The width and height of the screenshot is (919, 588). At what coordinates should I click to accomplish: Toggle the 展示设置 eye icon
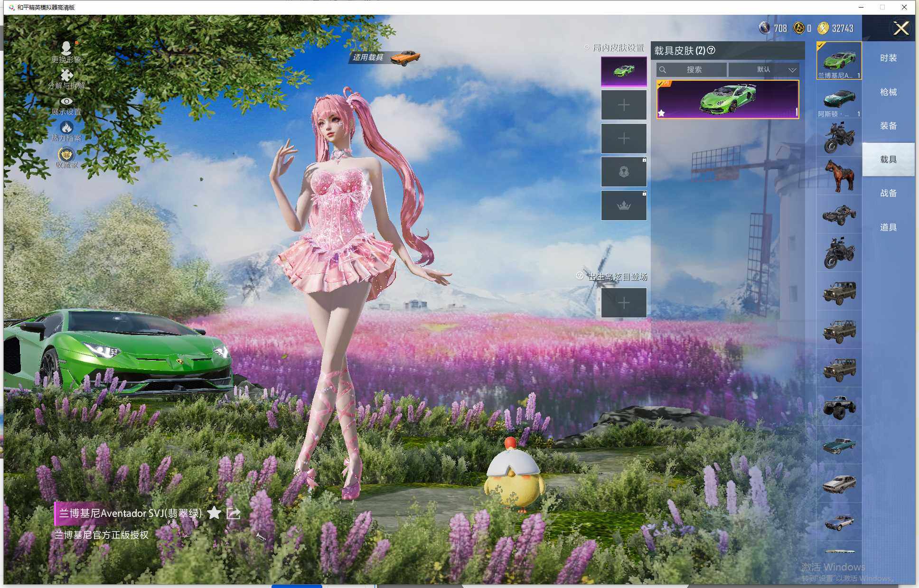coord(66,101)
